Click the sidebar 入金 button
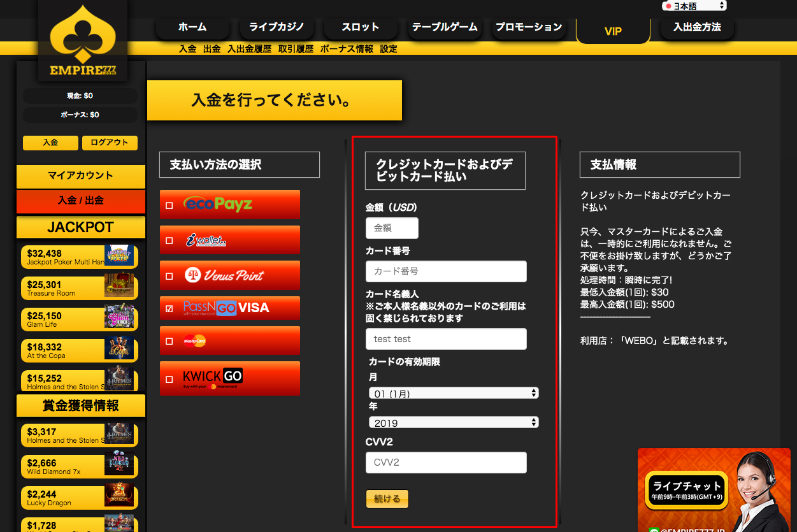The width and height of the screenshot is (797, 532). (50, 143)
